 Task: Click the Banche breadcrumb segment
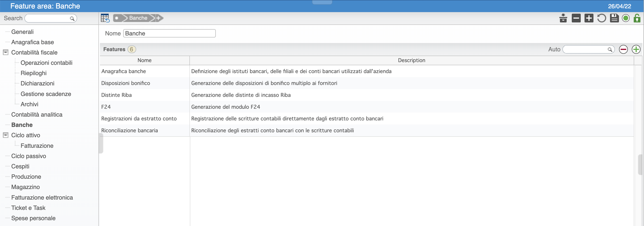click(138, 18)
